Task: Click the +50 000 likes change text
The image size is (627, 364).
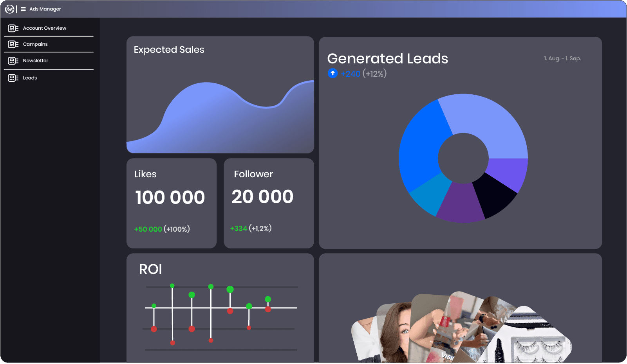Action: 148,229
